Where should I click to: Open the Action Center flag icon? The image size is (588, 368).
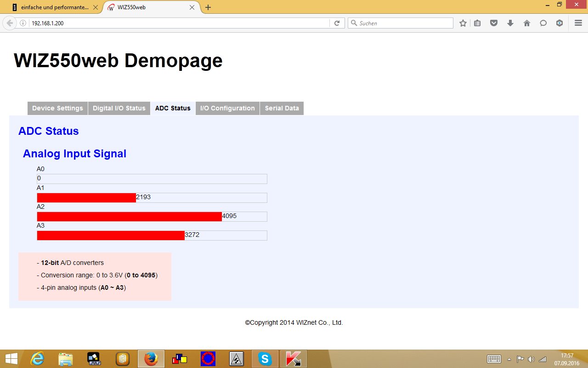coord(520,359)
